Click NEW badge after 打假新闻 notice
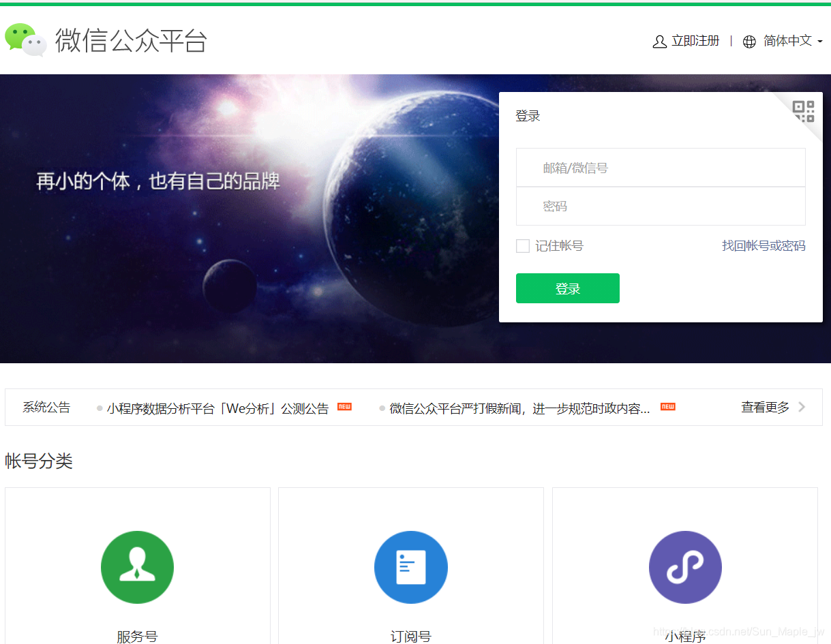 pyautogui.click(x=667, y=407)
